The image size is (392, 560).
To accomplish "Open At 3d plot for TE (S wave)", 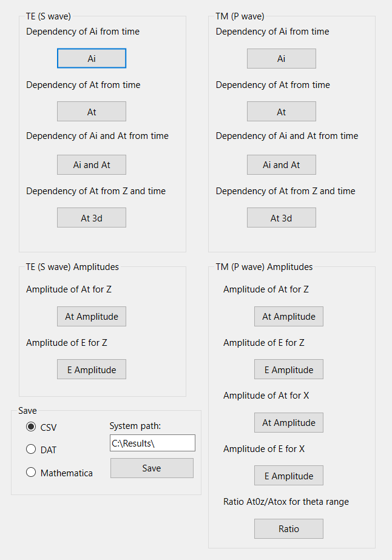I will pyautogui.click(x=92, y=217).
